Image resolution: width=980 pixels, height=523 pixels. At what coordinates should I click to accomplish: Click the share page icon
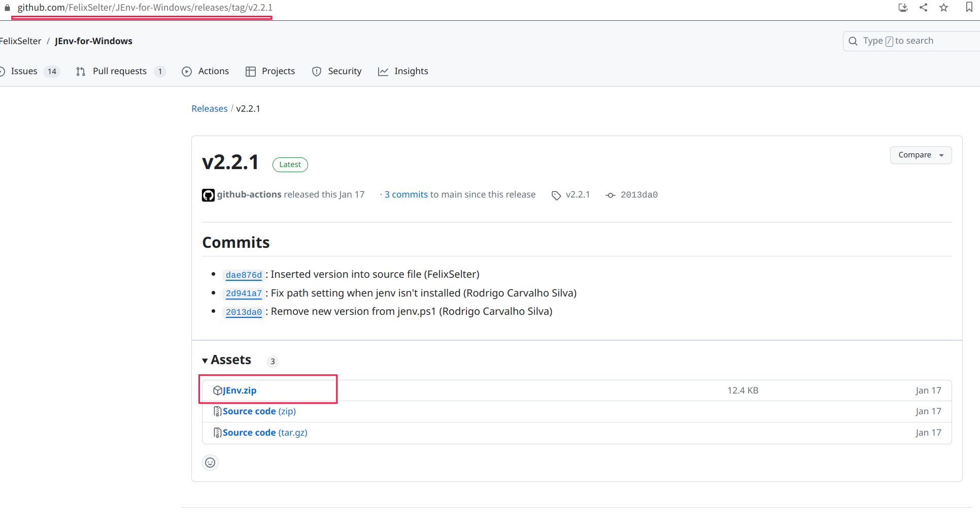point(924,8)
